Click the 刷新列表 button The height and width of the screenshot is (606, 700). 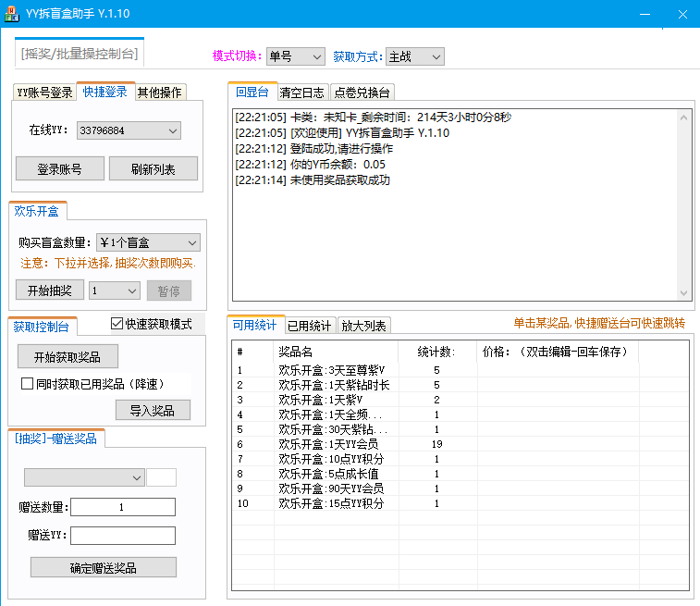(x=154, y=168)
